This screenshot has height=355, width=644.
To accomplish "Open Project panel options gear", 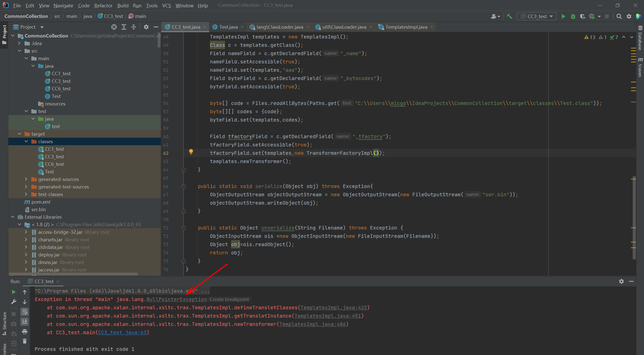I will [x=146, y=27].
